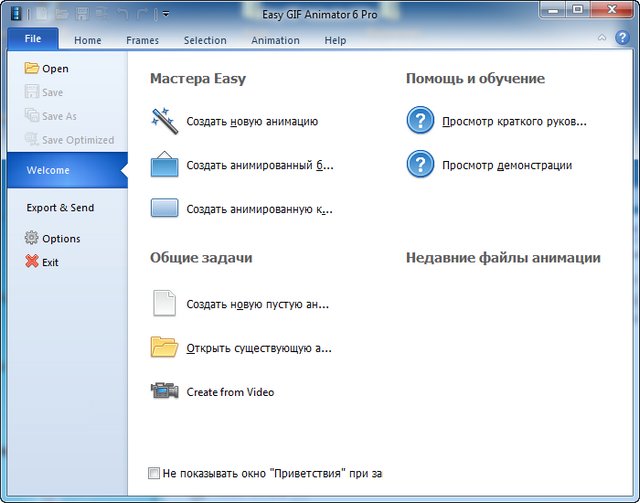Enable the don't show Welcome window checkbox
This screenshot has width=640, height=503.
point(153,473)
